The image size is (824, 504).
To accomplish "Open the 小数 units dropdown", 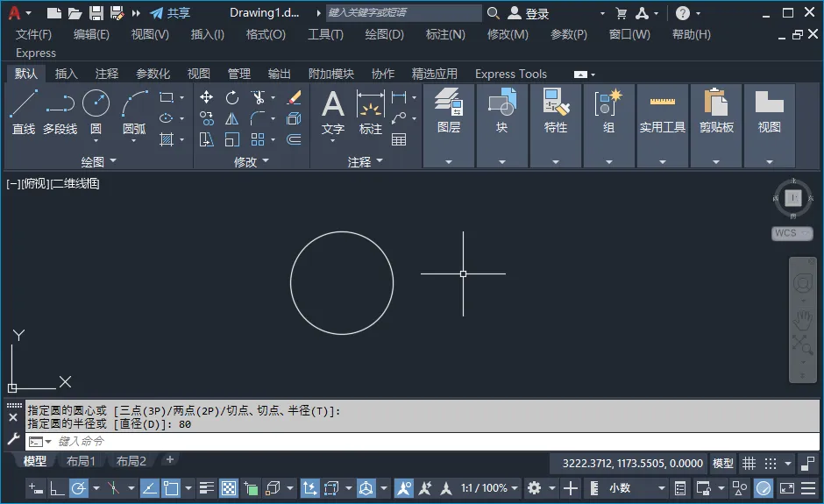I will 637,488.
